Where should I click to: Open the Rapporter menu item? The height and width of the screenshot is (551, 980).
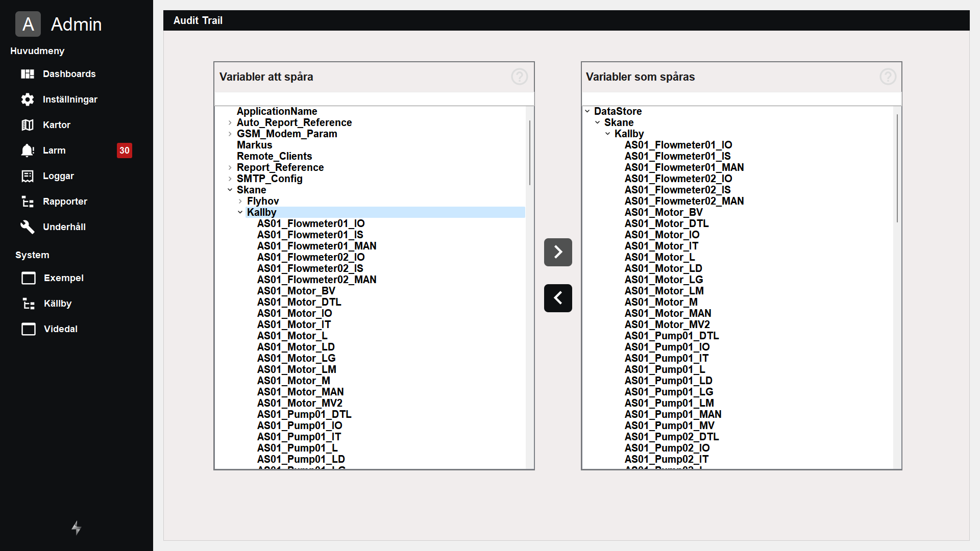pyautogui.click(x=65, y=202)
